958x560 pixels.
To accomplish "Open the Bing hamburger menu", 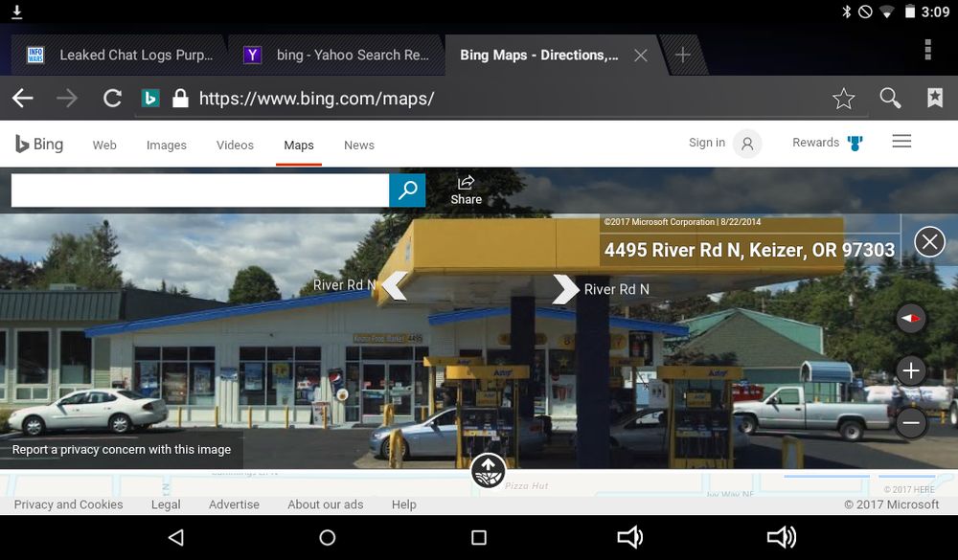I will coord(901,142).
